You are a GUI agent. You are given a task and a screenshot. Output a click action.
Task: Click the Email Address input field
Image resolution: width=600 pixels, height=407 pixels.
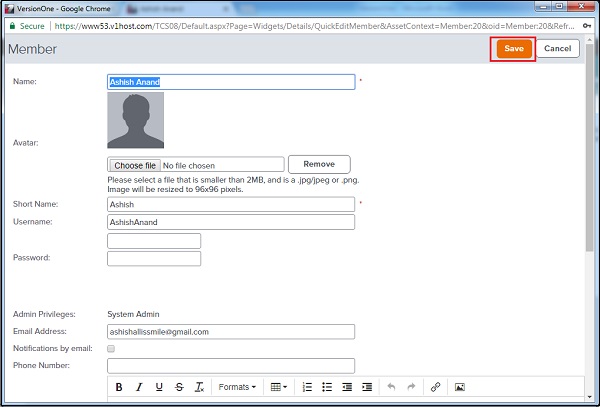click(231, 332)
